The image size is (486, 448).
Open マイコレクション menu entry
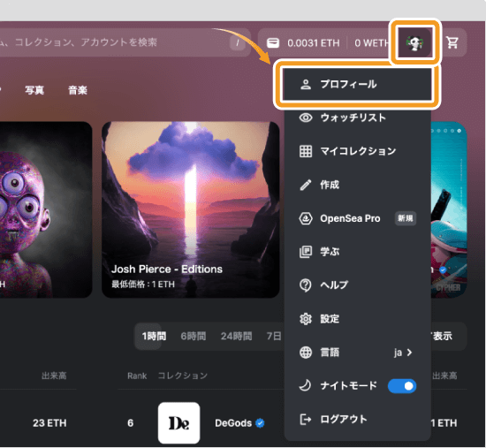[357, 151]
